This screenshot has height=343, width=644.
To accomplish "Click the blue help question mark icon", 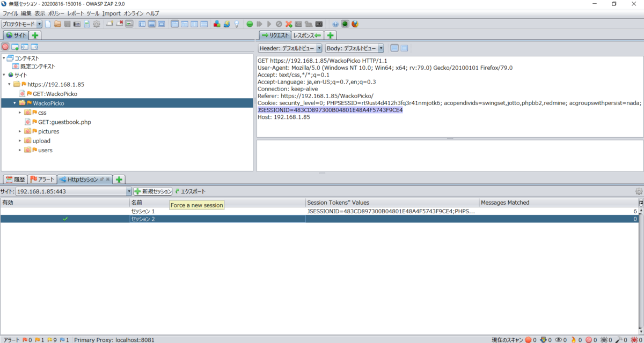I will pos(335,24).
